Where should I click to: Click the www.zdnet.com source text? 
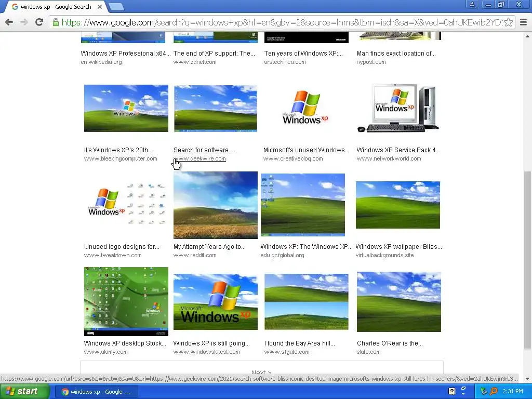click(195, 62)
